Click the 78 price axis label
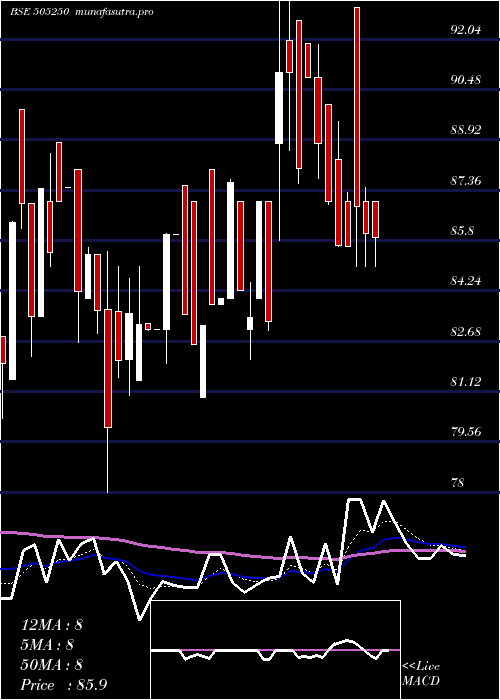Image resolution: width=500 pixels, height=700 pixels. [458, 483]
